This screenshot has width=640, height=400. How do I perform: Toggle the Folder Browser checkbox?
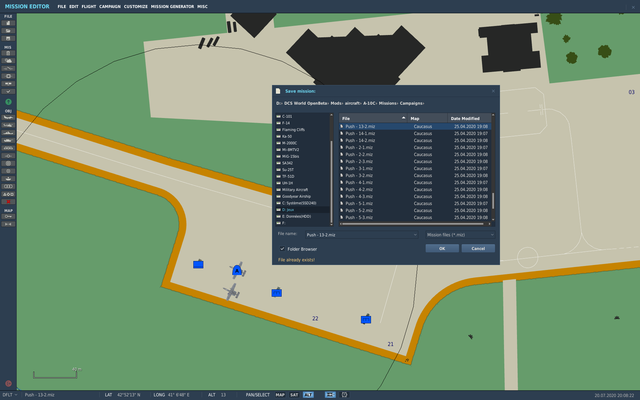click(282, 249)
